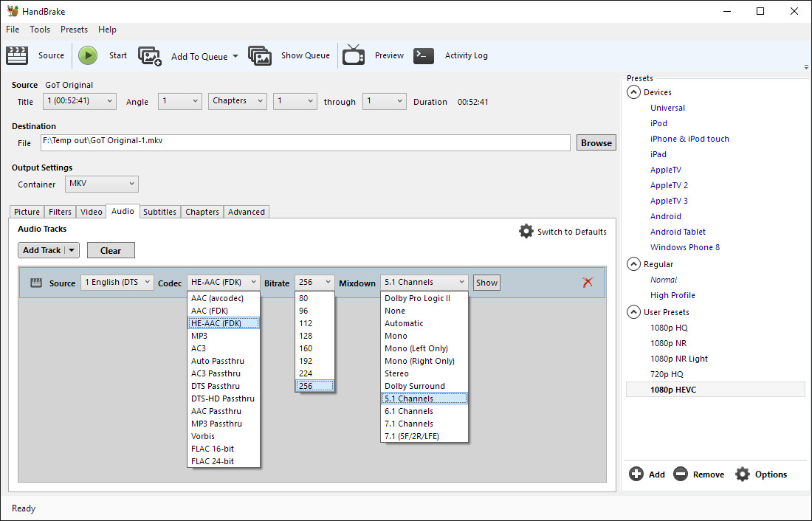The height and width of the screenshot is (521, 812).
Task: Open the Activity Log terminal icon
Action: pyautogui.click(x=424, y=55)
